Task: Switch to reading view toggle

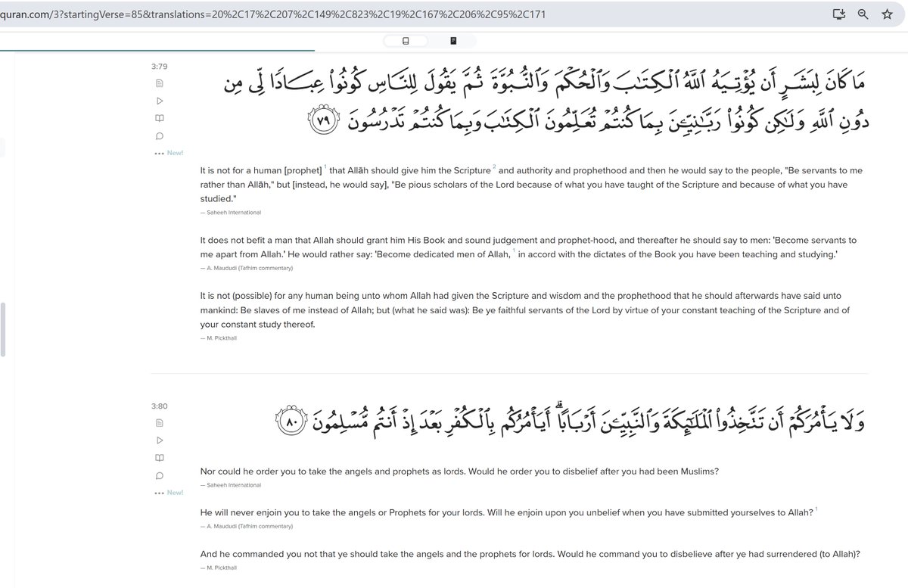Action: pyautogui.click(x=453, y=41)
